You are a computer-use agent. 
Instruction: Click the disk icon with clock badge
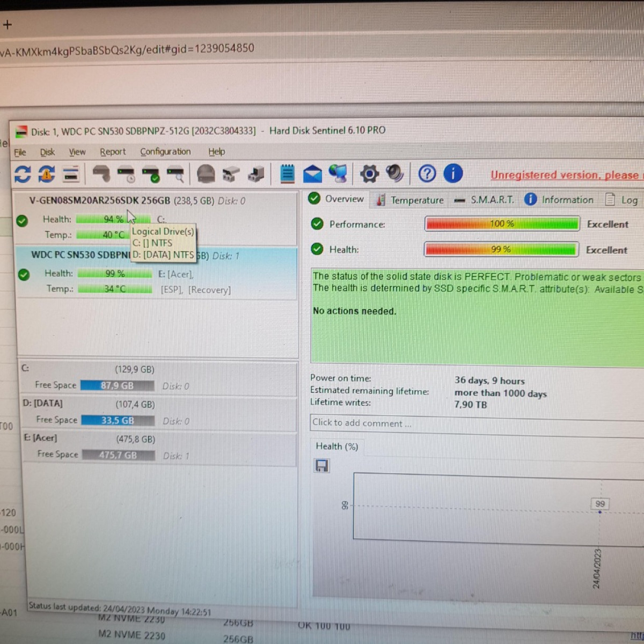click(127, 174)
